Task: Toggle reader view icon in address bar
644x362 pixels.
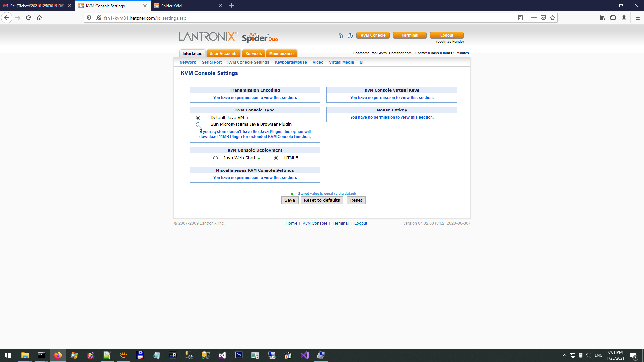Action: (x=520, y=18)
